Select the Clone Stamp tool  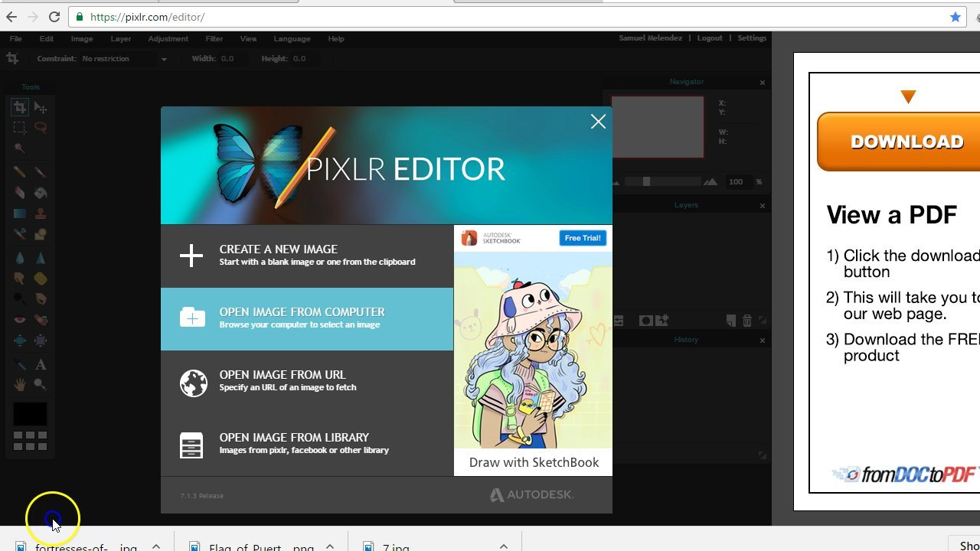point(41,214)
